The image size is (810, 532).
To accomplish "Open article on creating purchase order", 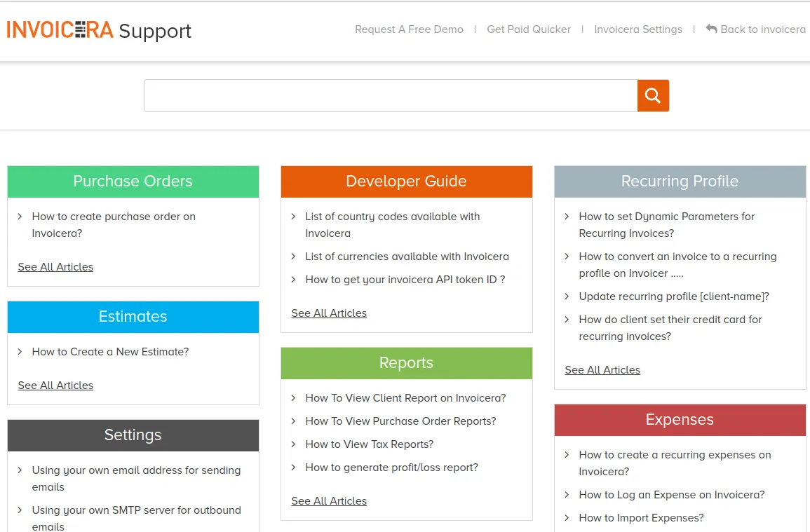I will click(114, 225).
